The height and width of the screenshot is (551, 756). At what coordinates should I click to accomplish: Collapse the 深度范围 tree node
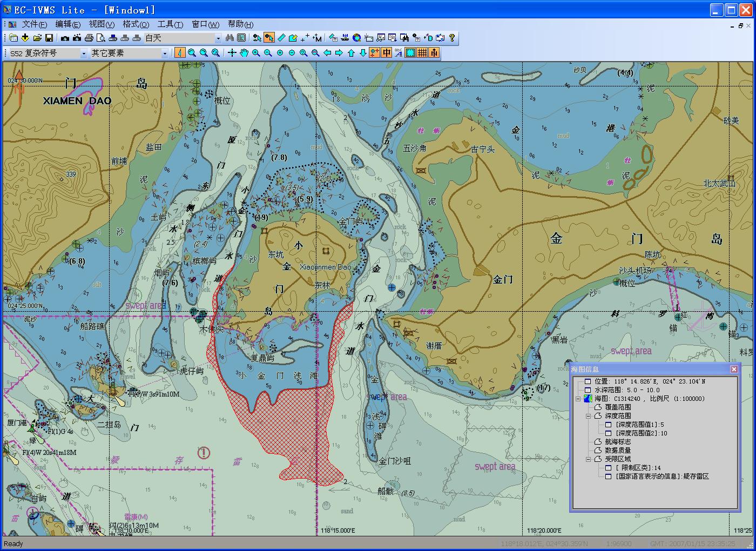(589, 416)
